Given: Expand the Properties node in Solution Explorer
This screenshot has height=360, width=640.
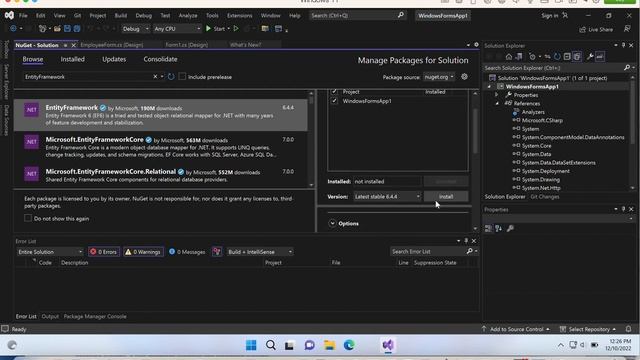Looking at the screenshot, I should click(x=496, y=95).
